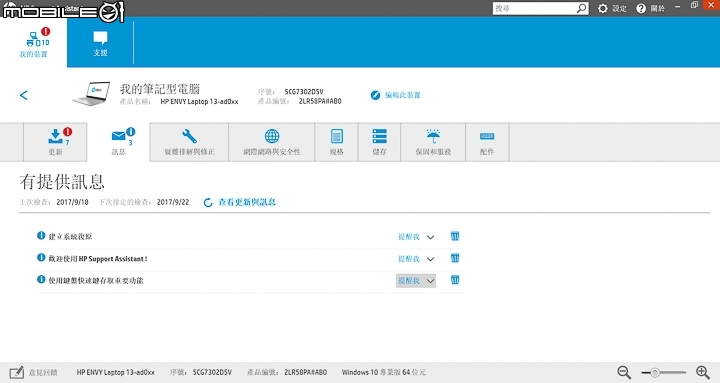Select the Messages (訊息) envelope tab
720x383 pixels.
(118, 142)
